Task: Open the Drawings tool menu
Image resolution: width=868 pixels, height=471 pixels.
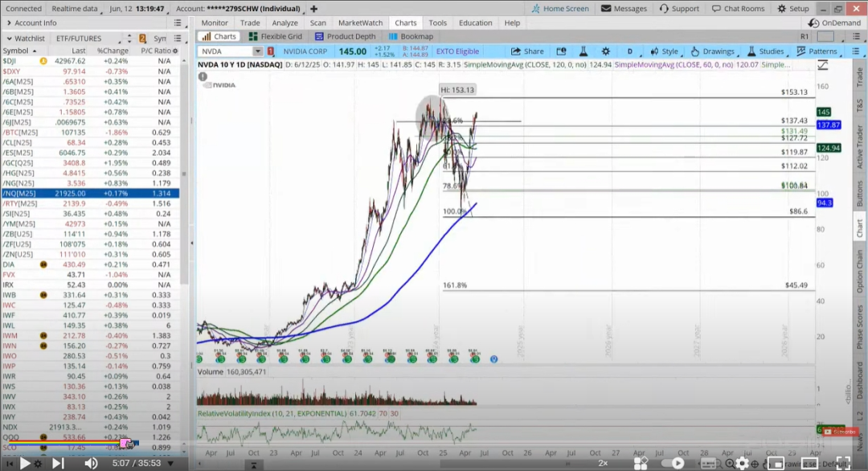Action: coord(712,51)
